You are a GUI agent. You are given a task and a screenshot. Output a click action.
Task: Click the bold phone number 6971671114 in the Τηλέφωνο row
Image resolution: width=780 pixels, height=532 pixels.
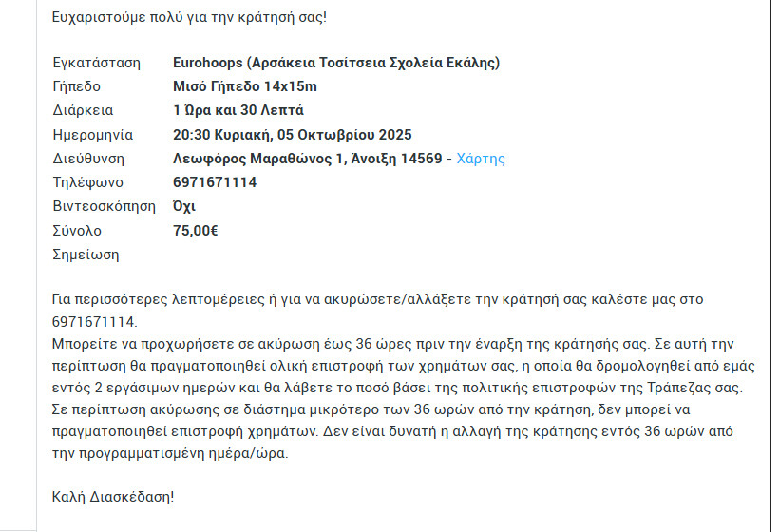pyautogui.click(x=215, y=182)
